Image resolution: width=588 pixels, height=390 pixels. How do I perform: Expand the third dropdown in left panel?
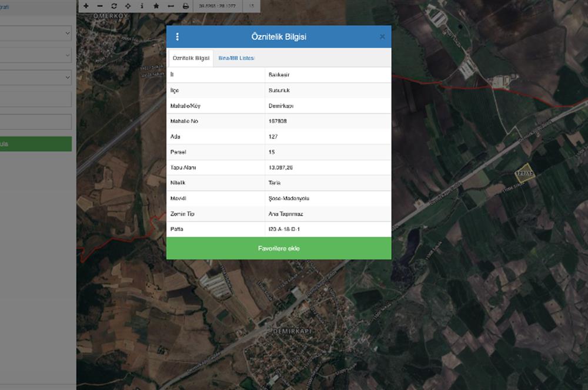(35, 78)
